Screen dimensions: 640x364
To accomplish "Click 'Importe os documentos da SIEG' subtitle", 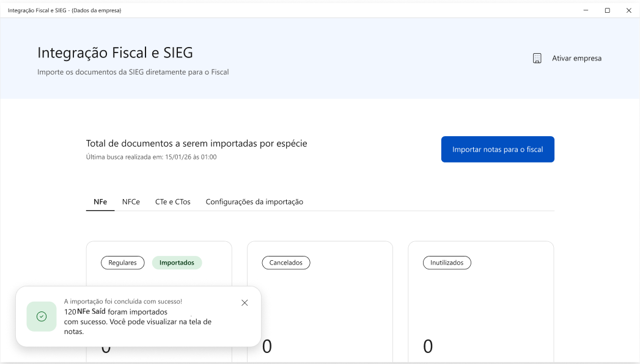I will [133, 72].
